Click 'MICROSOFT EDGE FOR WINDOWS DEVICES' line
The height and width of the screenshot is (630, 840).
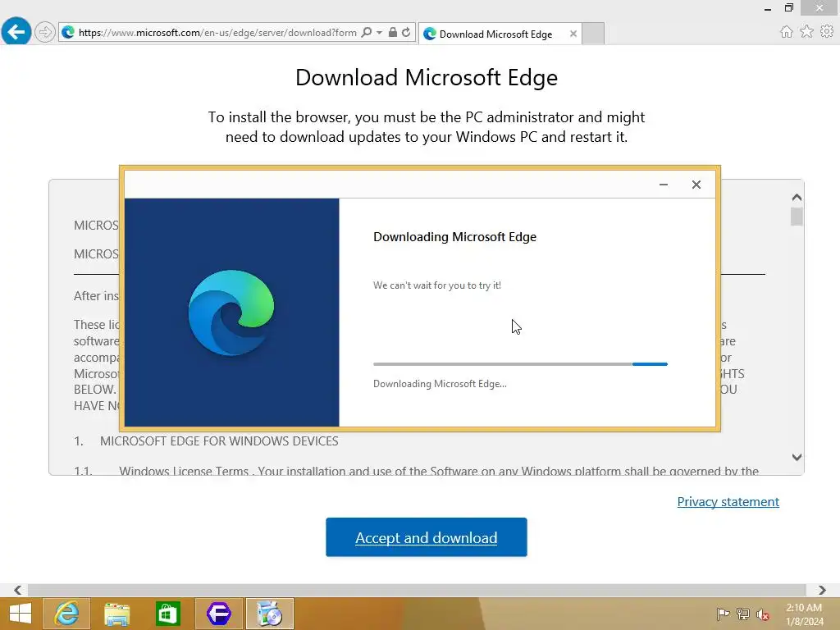point(219,441)
